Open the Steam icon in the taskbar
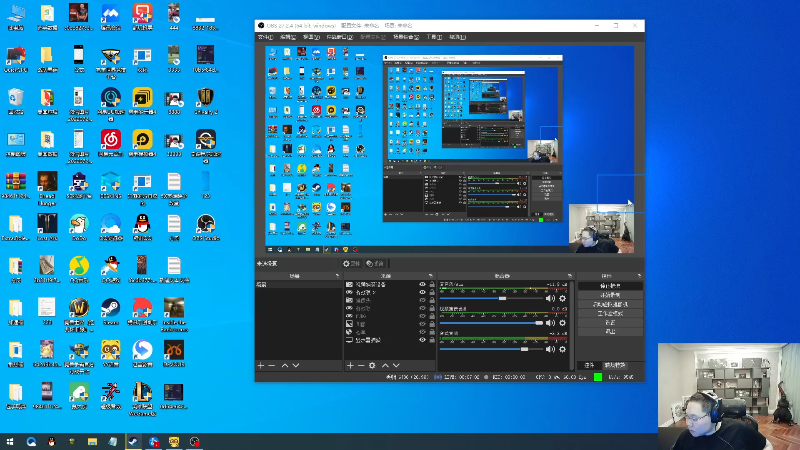The width and height of the screenshot is (800, 450). coord(132,441)
